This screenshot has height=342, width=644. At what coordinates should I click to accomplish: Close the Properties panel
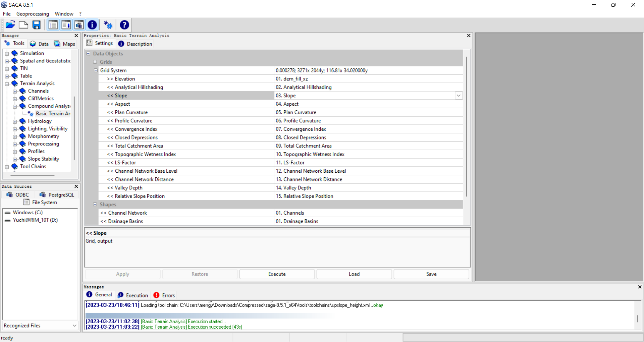[469, 36]
